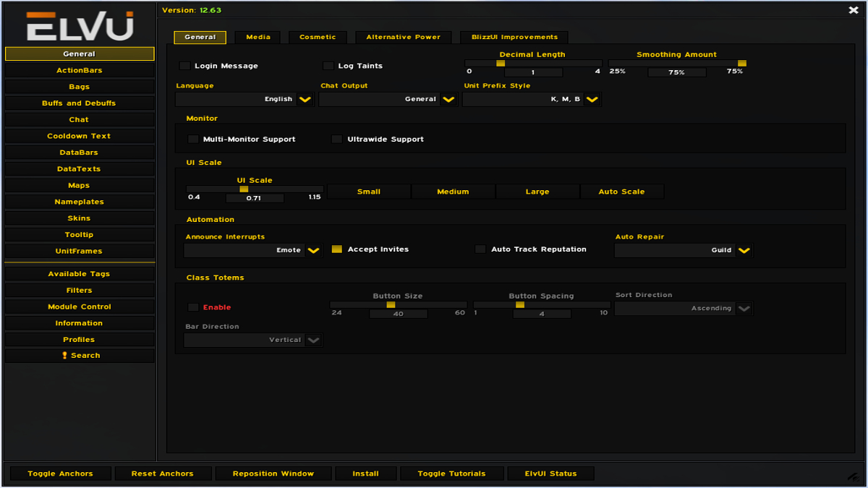Viewport: 868px width, 488px height.
Task: Uncheck the Accept Invites option
Action: pyautogui.click(x=336, y=249)
